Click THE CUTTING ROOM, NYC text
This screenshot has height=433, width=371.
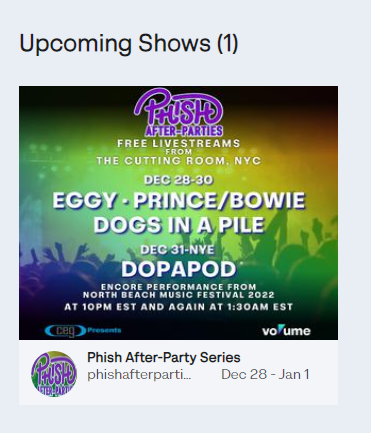click(179, 161)
